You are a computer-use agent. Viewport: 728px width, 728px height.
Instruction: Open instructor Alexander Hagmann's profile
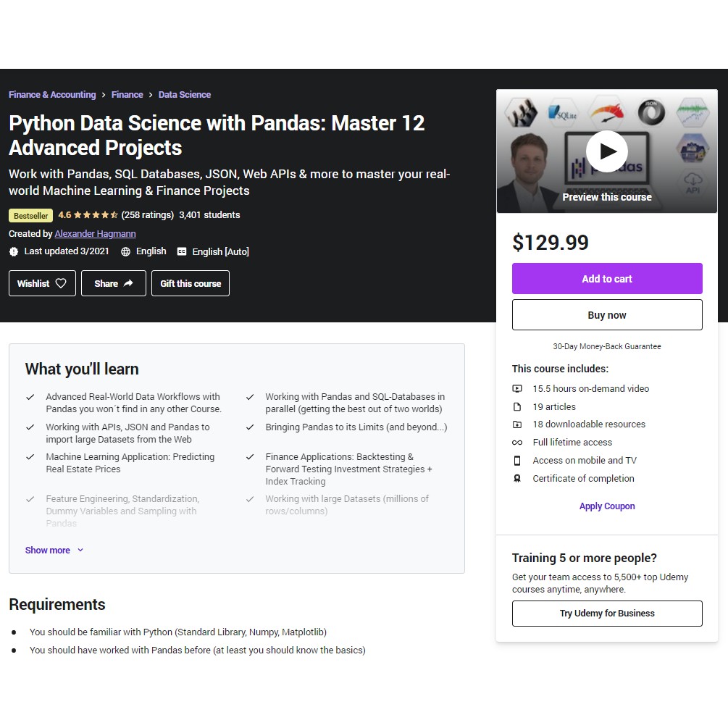point(95,234)
